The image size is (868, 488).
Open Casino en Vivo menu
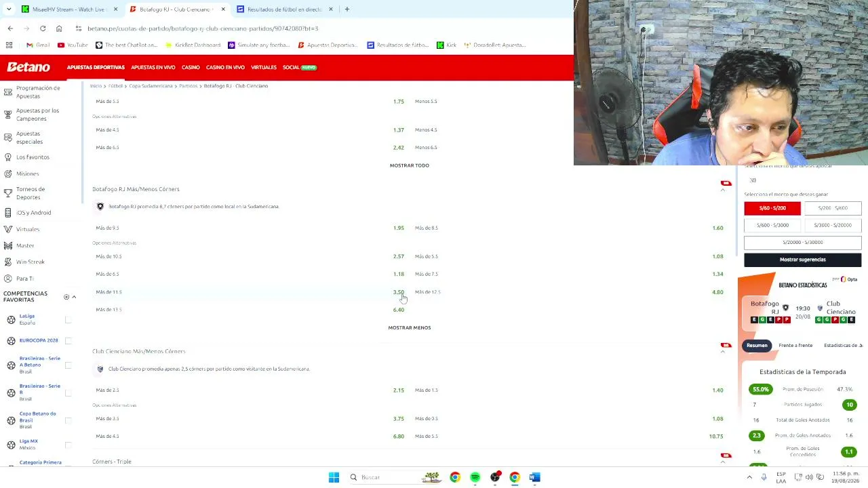coord(225,68)
